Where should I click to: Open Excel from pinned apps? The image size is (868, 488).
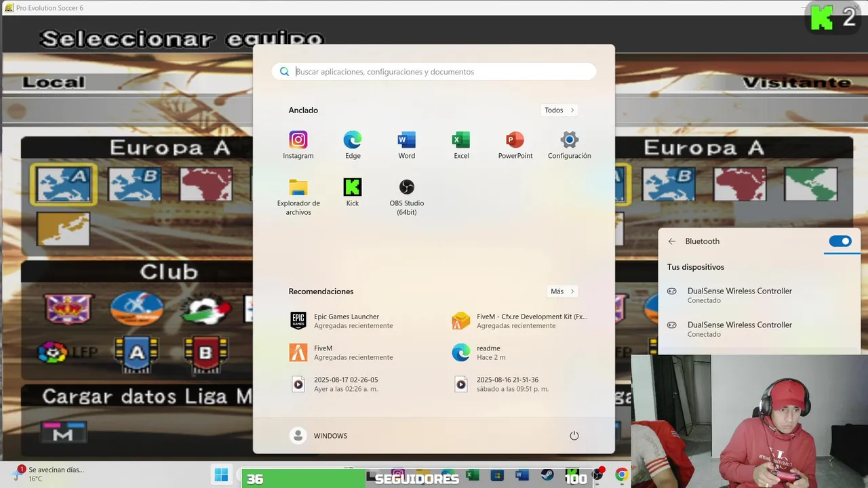click(x=461, y=145)
